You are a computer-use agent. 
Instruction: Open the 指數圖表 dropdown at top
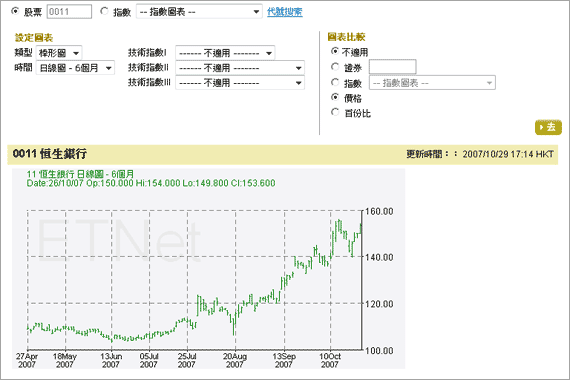pyautogui.click(x=199, y=12)
